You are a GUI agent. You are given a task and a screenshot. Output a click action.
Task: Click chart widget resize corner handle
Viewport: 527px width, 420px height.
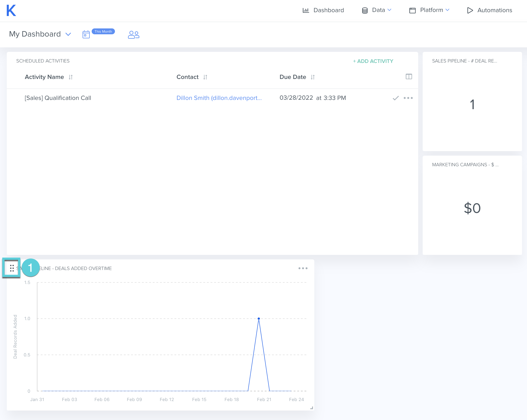[311, 408]
